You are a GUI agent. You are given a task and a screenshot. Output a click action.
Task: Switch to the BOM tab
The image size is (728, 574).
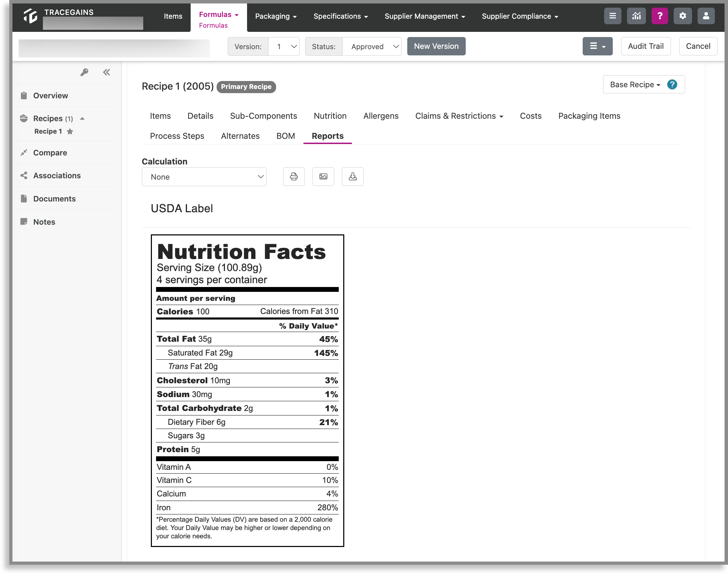coord(285,136)
